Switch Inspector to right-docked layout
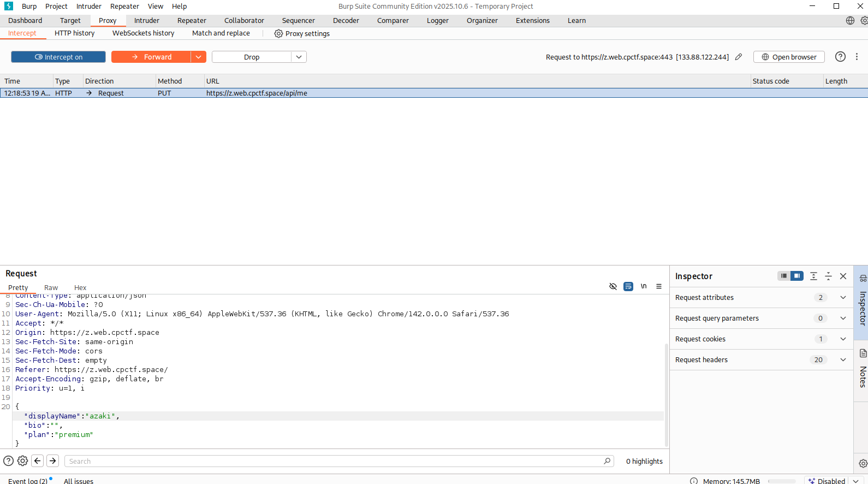 797,276
